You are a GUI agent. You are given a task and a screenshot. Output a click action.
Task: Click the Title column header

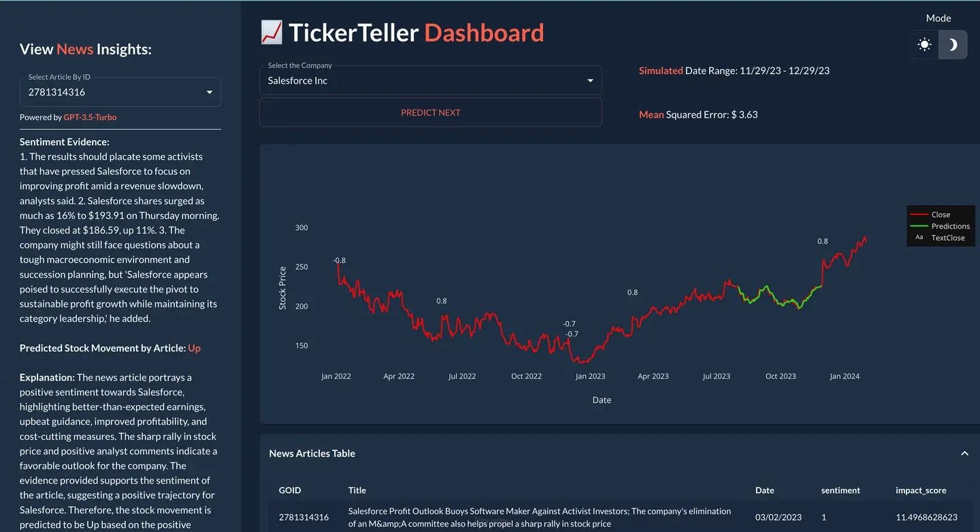[357, 490]
